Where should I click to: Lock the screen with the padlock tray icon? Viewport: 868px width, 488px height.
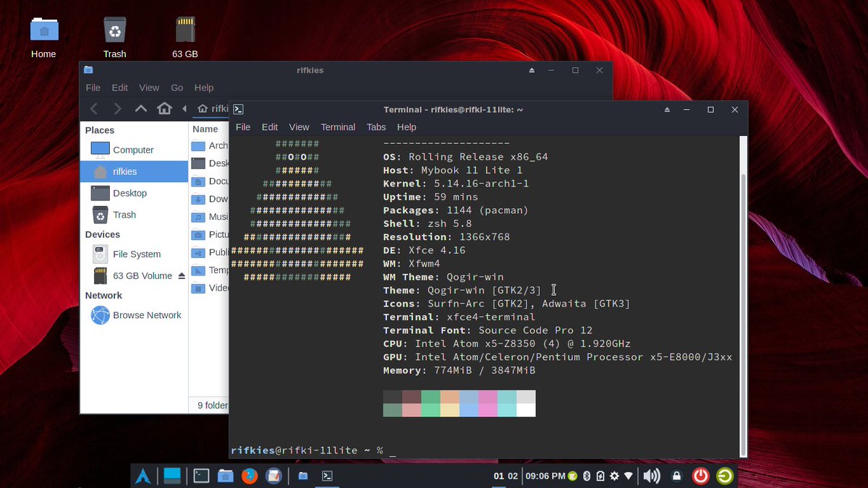coord(676,476)
